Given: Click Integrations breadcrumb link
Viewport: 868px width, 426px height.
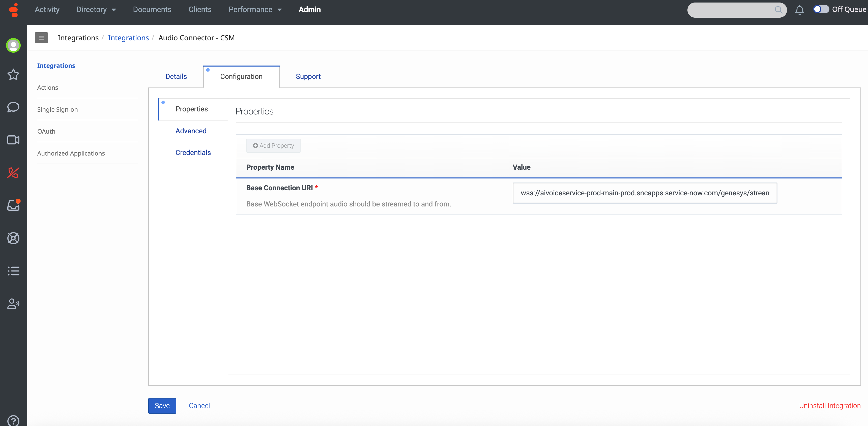Looking at the screenshot, I should coord(128,38).
